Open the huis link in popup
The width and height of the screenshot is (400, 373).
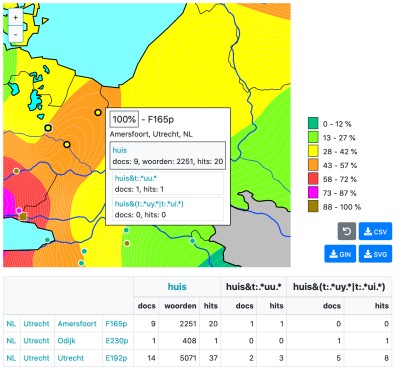(120, 150)
